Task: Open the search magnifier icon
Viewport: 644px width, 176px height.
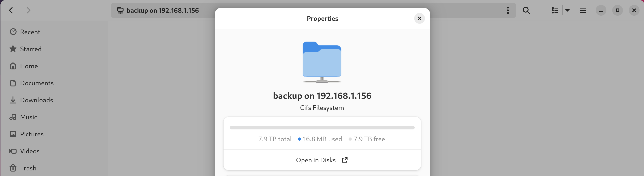Action: pyautogui.click(x=526, y=10)
